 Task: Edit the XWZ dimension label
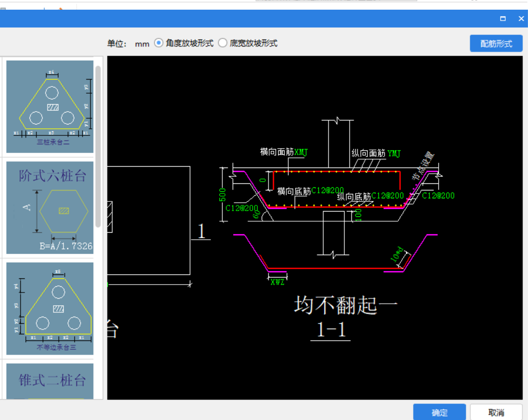(x=277, y=282)
